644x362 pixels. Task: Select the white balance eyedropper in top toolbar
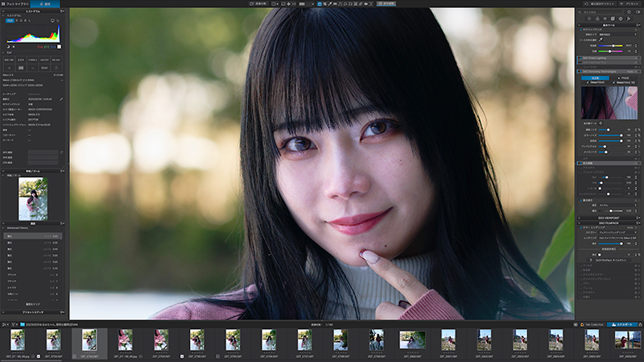click(330, 4)
